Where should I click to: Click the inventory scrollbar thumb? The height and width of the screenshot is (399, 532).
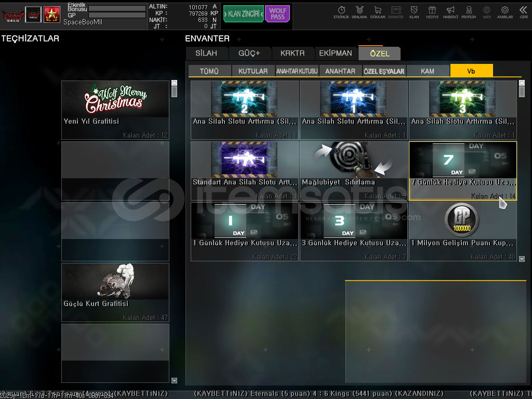(522, 91)
